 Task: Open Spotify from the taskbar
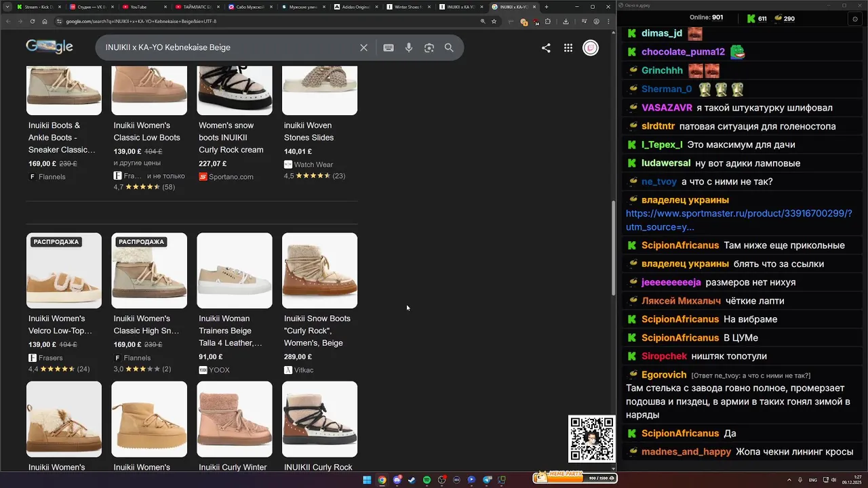tap(427, 480)
